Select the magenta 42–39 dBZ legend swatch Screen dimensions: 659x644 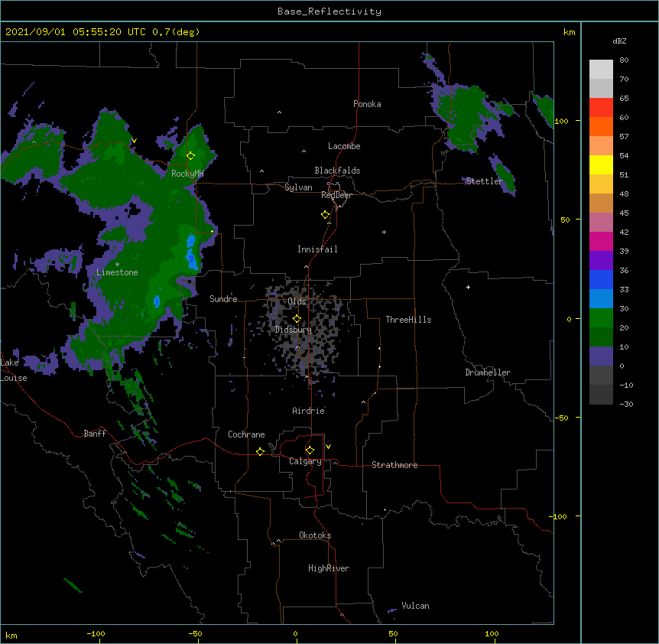pyautogui.click(x=601, y=241)
